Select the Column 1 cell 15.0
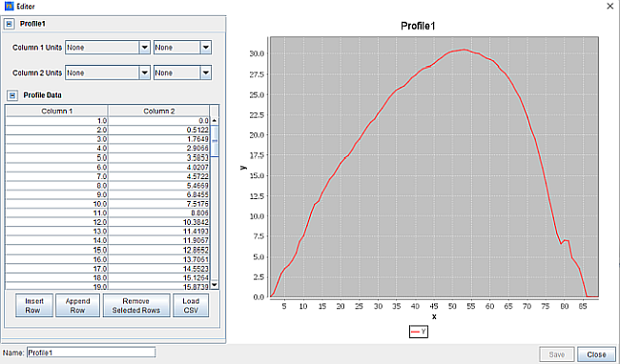The width and height of the screenshot is (620, 364). [56, 250]
